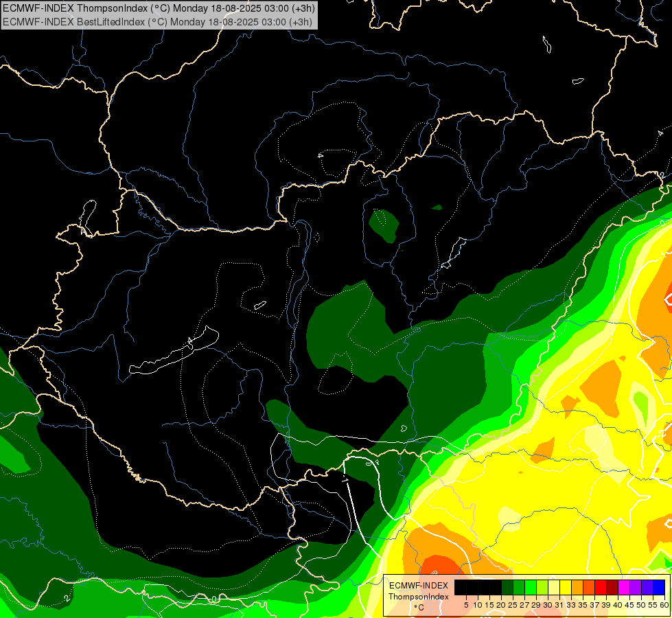Select the dark green 20–25 legend swatch
This screenshot has width=672, height=618.
507,587
